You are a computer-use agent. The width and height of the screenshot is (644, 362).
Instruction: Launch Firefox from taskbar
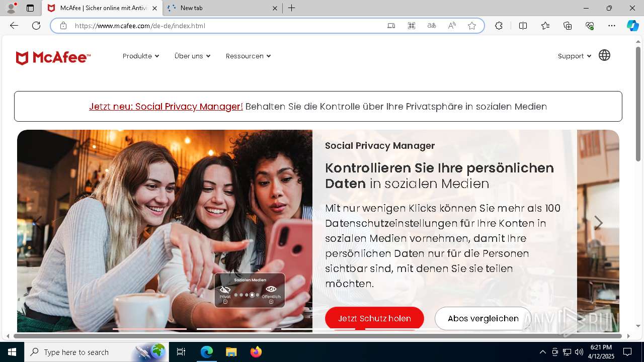[256, 352]
